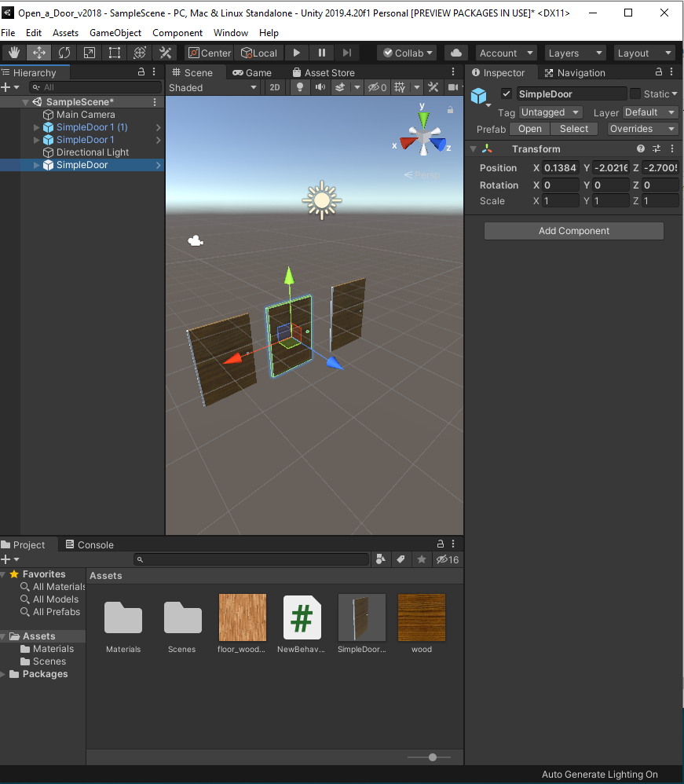Toggle scene lighting bulb icon
The height and width of the screenshot is (784, 684).
(x=299, y=87)
